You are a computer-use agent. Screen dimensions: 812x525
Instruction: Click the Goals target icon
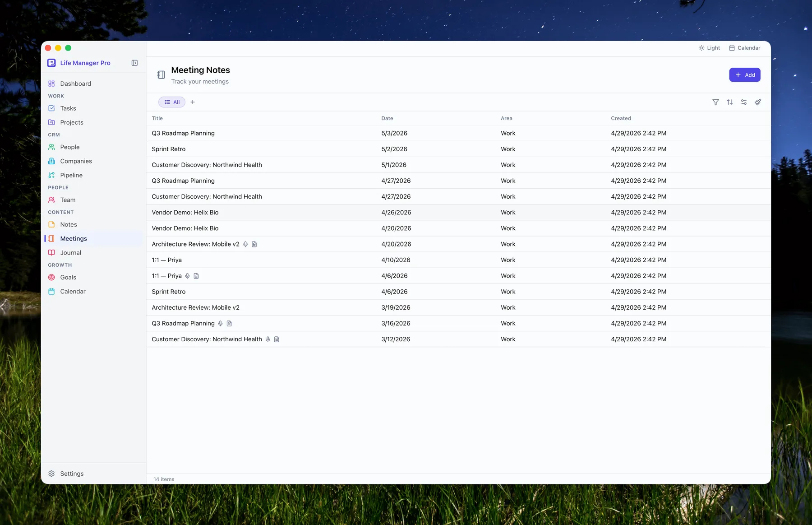51,277
